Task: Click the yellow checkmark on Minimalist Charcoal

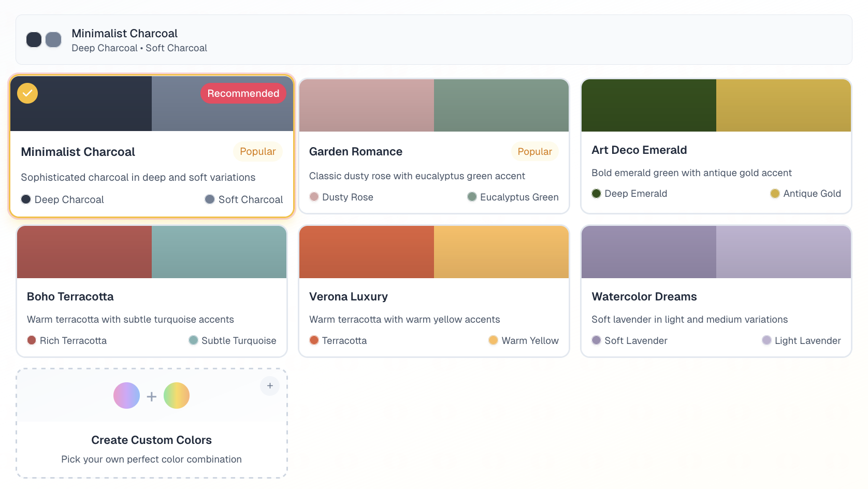Action: click(x=27, y=93)
